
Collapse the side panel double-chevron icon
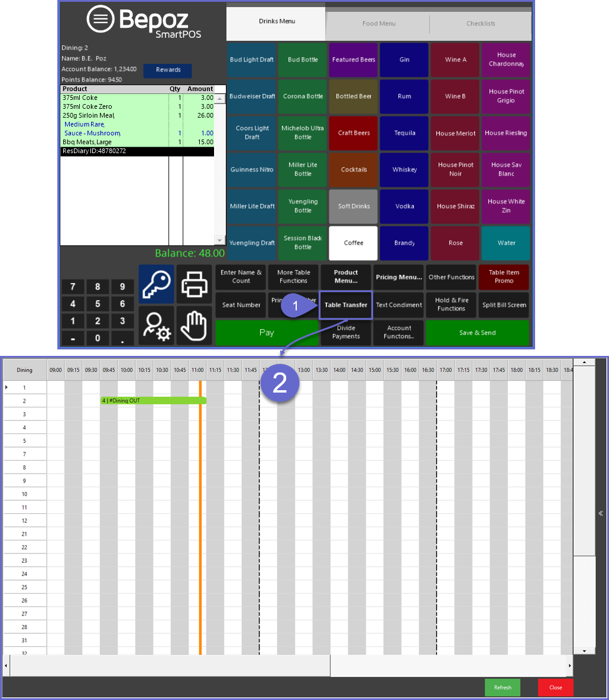tap(601, 513)
